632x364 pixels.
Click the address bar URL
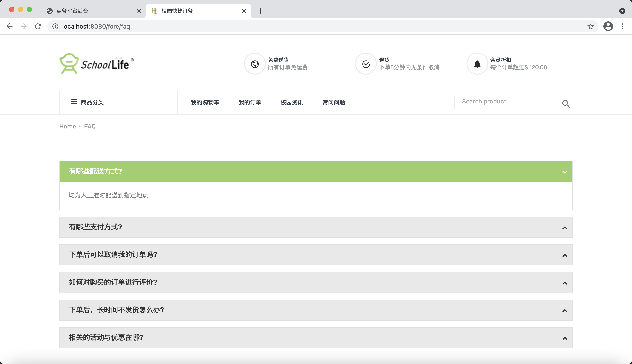(96, 26)
